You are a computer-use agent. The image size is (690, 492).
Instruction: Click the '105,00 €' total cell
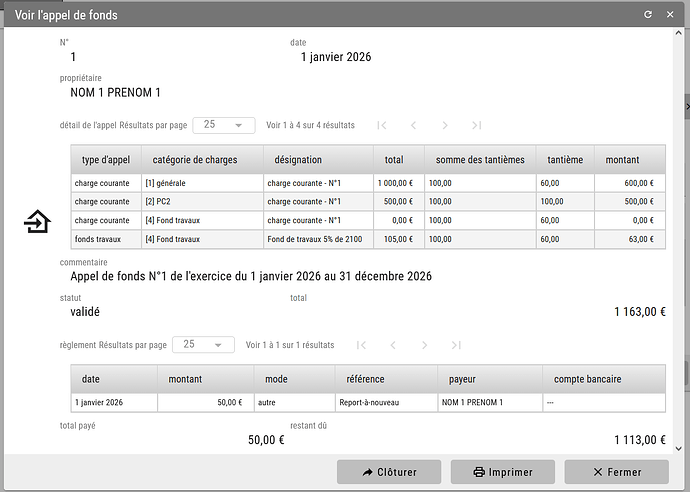click(x=399, y=239)
